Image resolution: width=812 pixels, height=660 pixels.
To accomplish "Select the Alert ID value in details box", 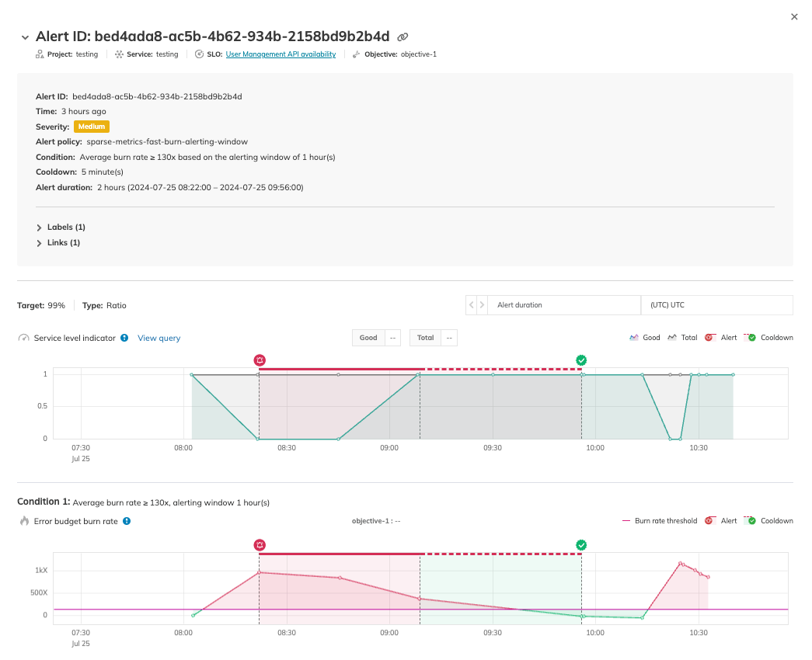I will (x=157, y=97).
